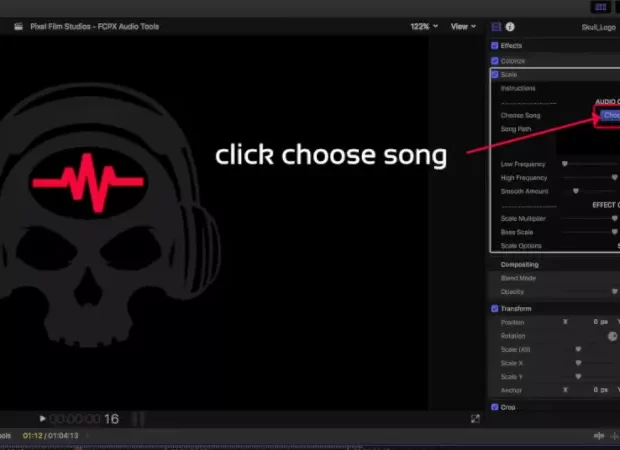The height and width of the screenshot is (450, 620).
Task: Toggle the Effects checkbox
Action: click(x=495, y=45)
